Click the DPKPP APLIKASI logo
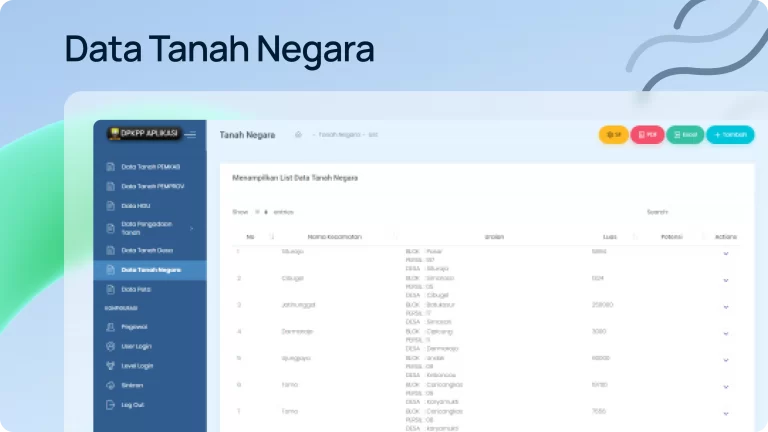The width and height of the screenshot is (768, 432). pos(144,134)
